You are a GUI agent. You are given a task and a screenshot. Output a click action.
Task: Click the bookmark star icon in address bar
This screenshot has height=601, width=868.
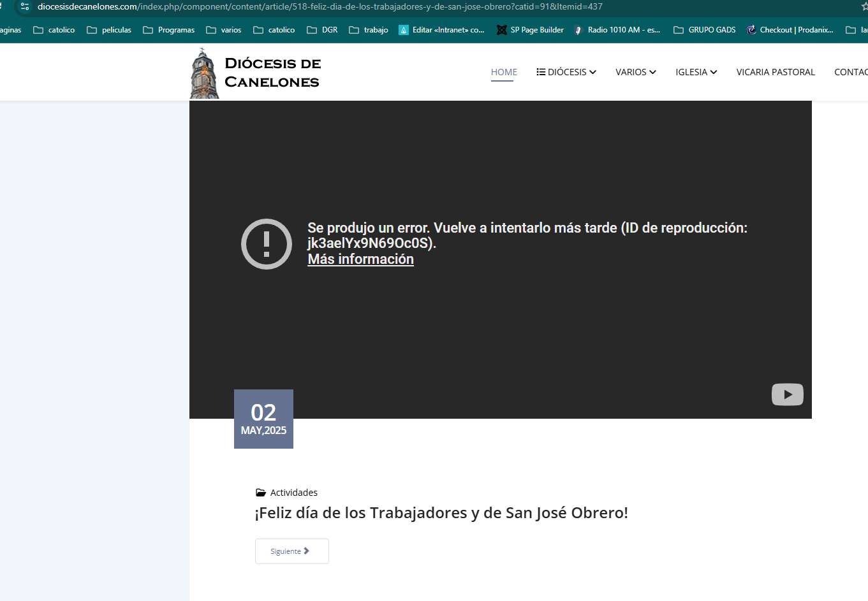[864, 6]
